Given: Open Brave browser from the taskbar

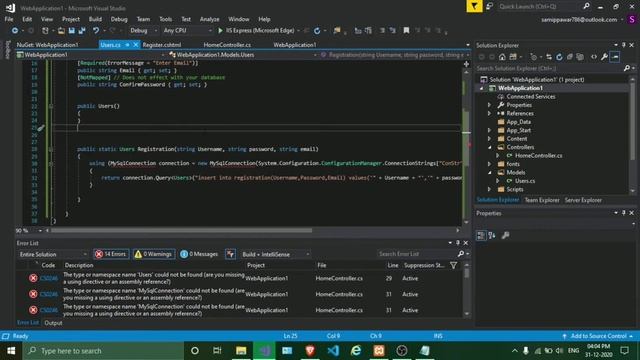Looking at the screenshot, I should click(x=310, y=351).
